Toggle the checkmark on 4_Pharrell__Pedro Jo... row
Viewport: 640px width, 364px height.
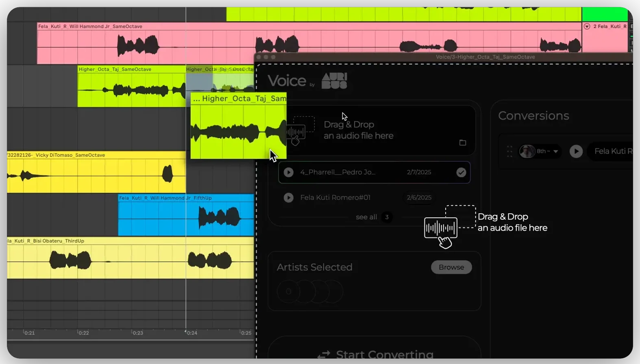(461, 172)
